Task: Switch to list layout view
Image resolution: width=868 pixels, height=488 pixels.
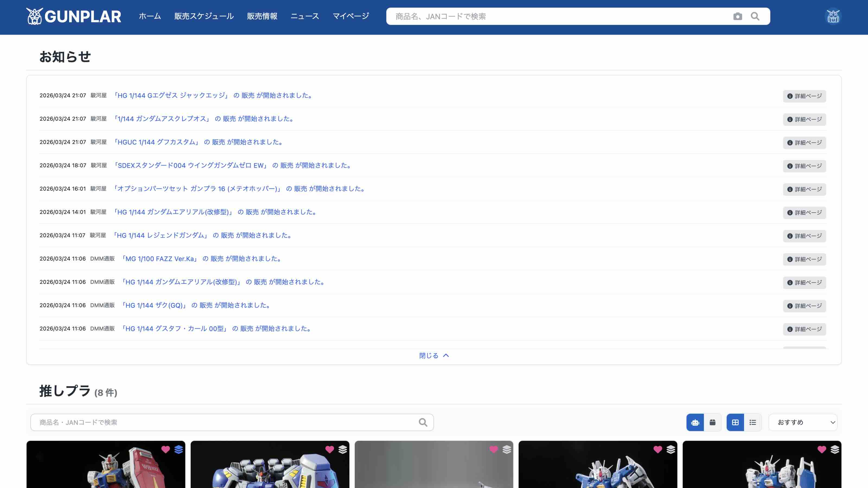Action: pos(753,422)
